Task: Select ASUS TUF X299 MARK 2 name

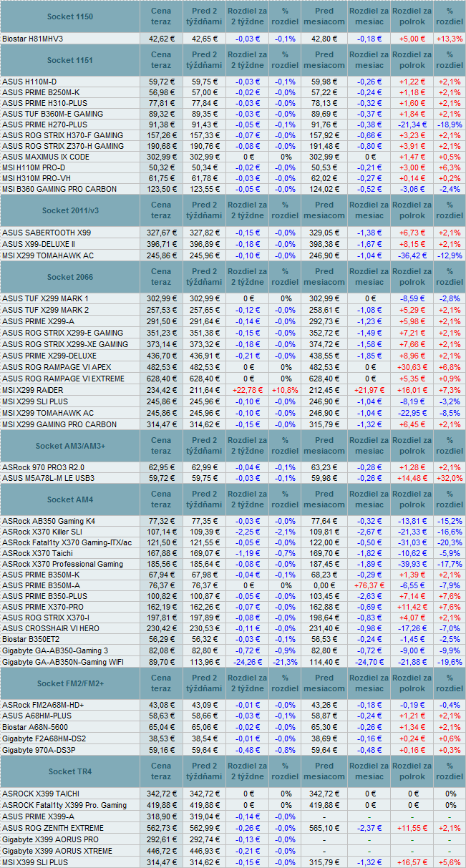Action: coord(45,310)
